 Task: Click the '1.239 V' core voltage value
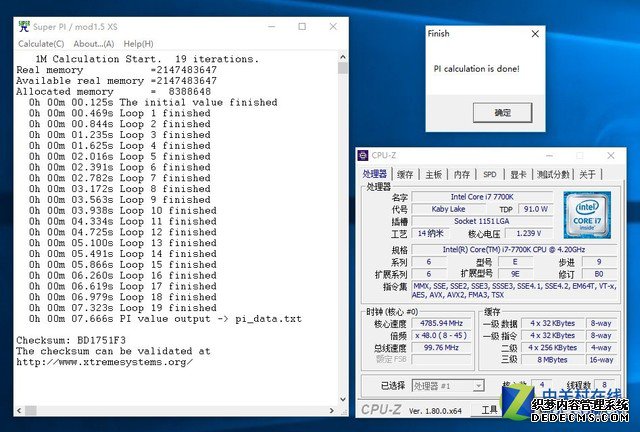tap(529, 233)
